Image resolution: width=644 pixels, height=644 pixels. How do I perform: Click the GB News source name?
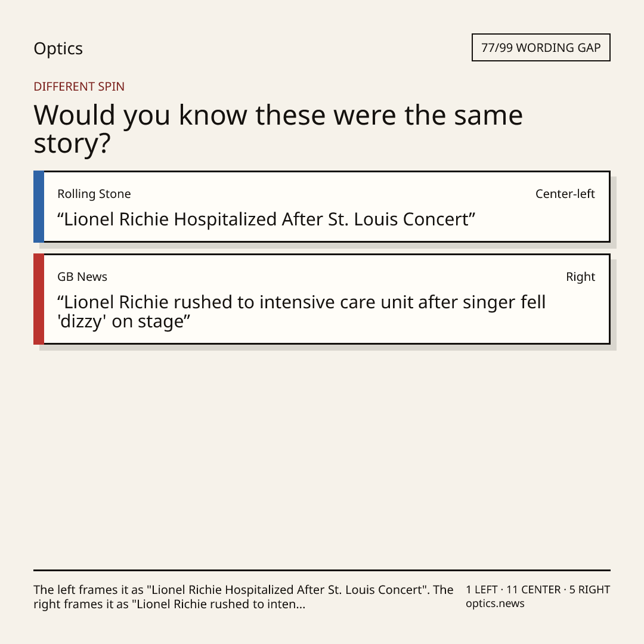coord(82,277)
